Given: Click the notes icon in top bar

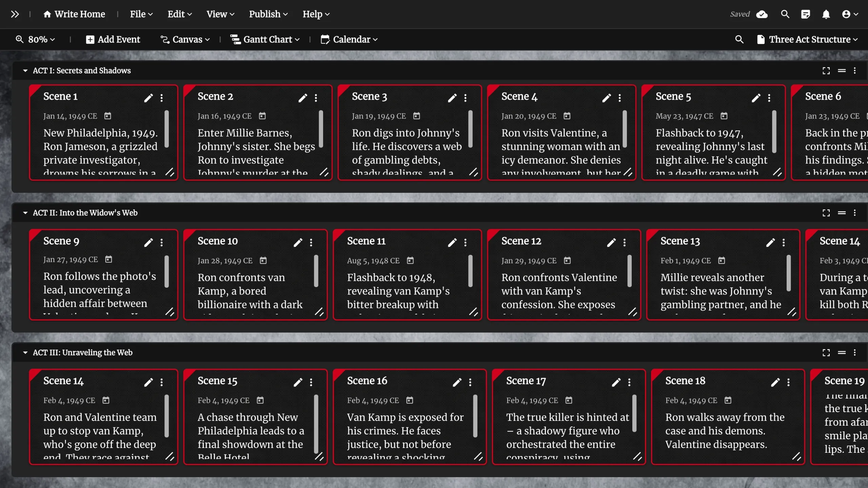Looking at the screenshot, I should (805, 14).
